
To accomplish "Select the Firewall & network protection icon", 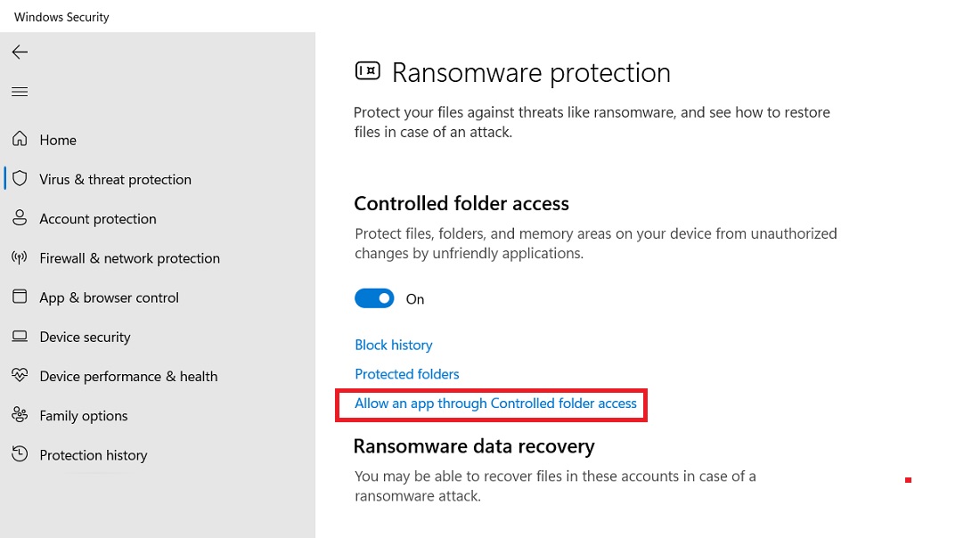I will pos(20,257).
